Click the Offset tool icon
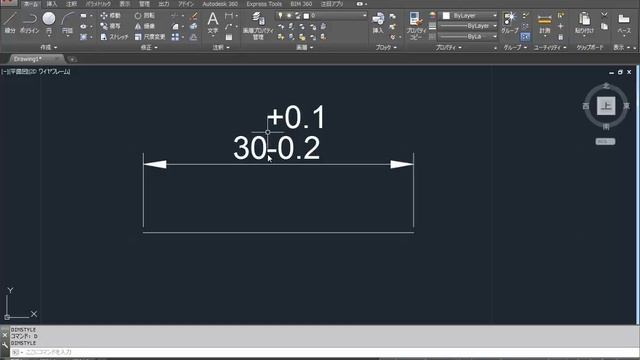The width and height of the screenshot is (640, 360). (194, 37)
